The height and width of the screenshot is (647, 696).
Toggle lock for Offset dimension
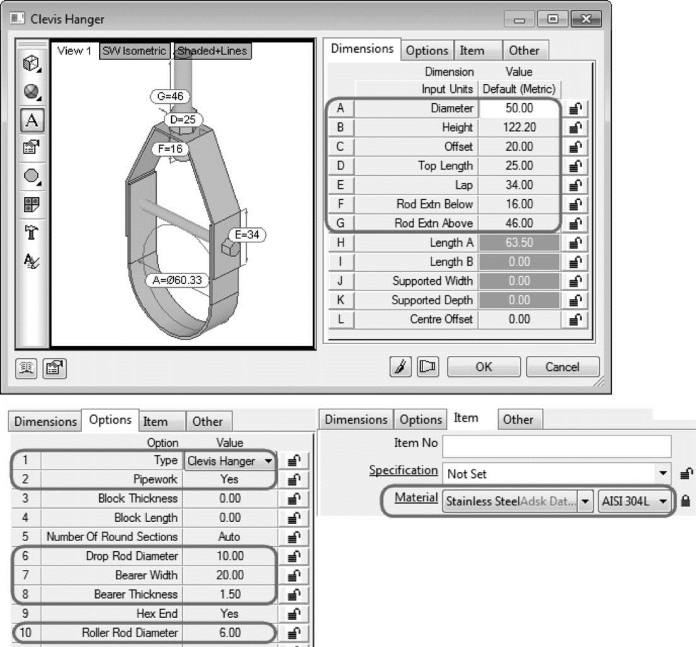point(575,147)
